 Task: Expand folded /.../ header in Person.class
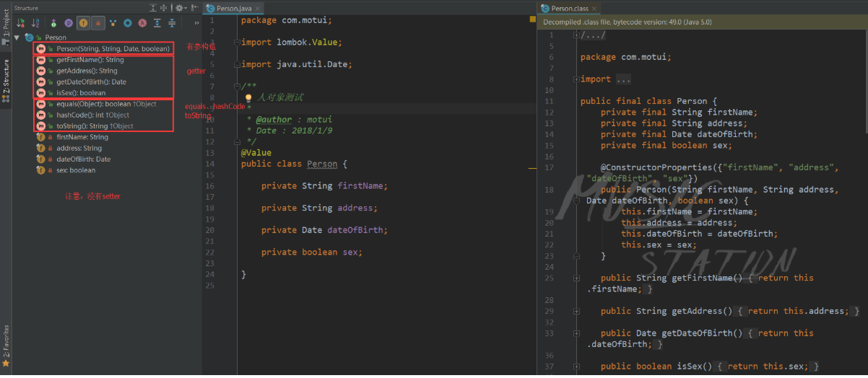[x=576, y=35]
